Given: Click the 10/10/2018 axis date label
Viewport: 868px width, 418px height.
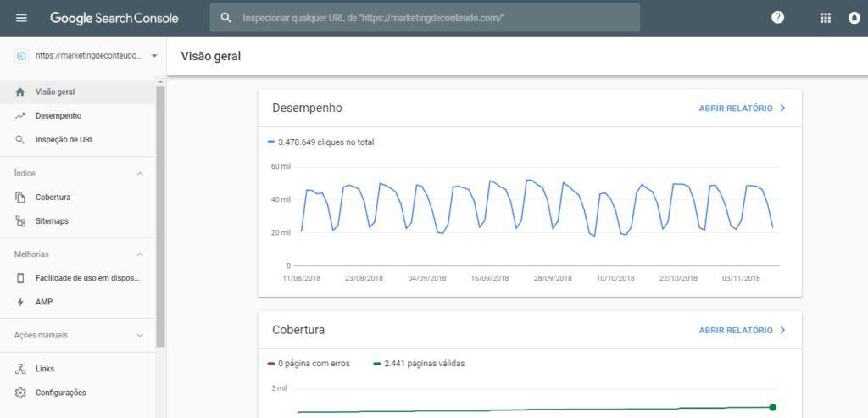Looking at the screenshot, I should (615, 278).
